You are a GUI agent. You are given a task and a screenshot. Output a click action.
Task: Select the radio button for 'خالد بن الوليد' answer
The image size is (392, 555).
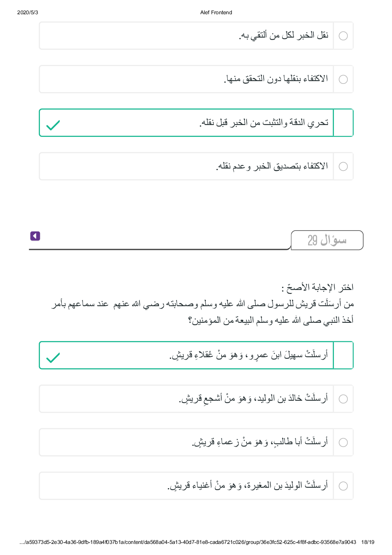pos(343,399)
